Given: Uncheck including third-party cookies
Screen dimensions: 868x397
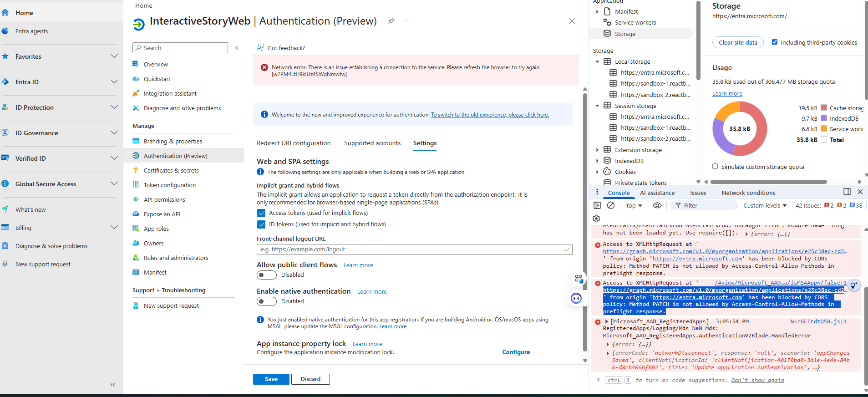Looking at the screenshot, I should (775, 42).
